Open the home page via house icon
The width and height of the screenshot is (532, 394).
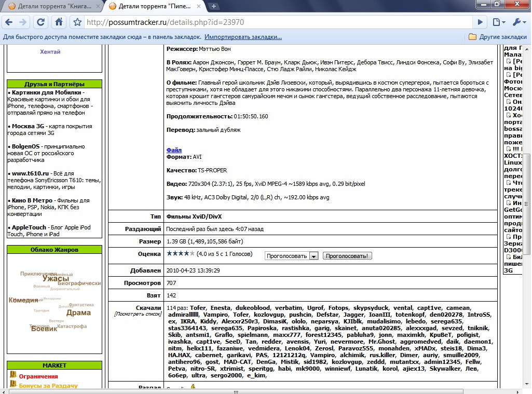point(59,22)
